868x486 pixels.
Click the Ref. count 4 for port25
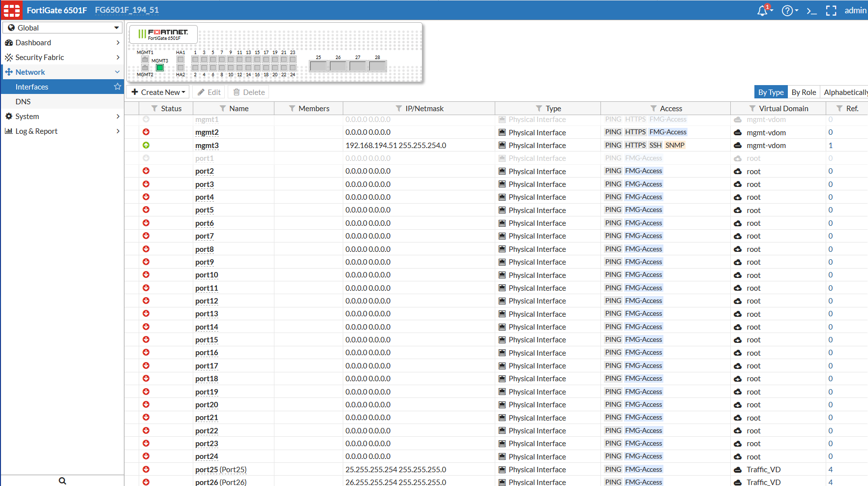tap(831, 469)
